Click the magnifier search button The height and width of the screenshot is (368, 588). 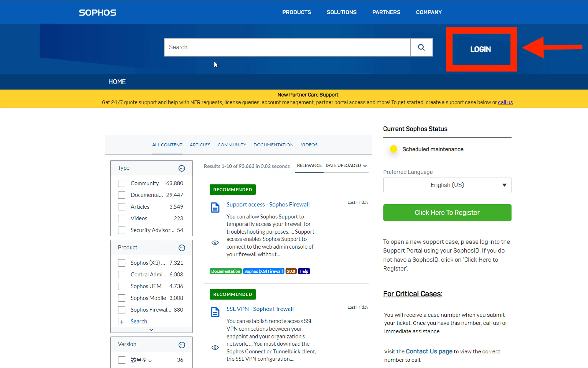[x=421, y=47]
